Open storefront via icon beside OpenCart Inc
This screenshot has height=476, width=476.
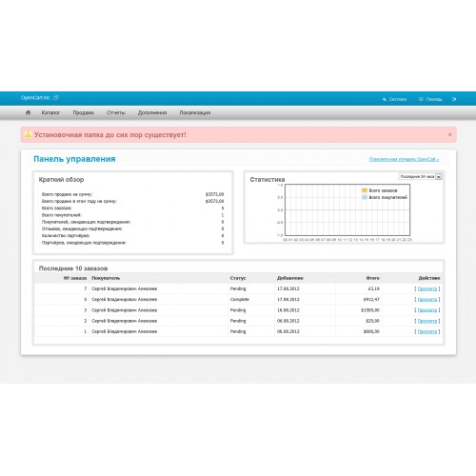click(56, 97)
